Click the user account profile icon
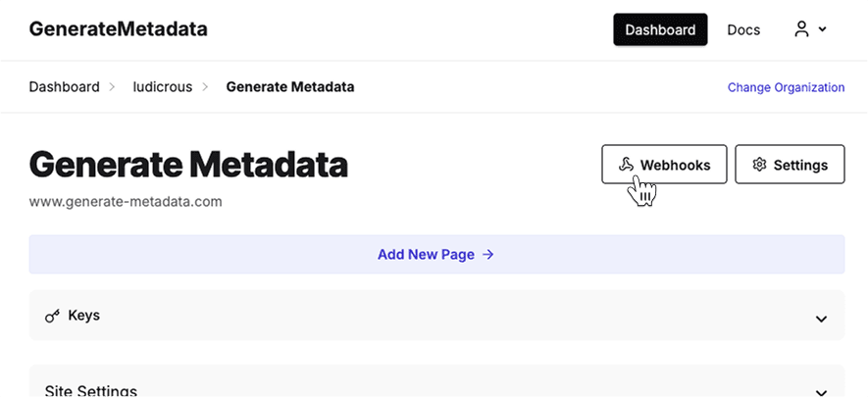This screenshot has width=868, height=397. [x=801, y=29]
